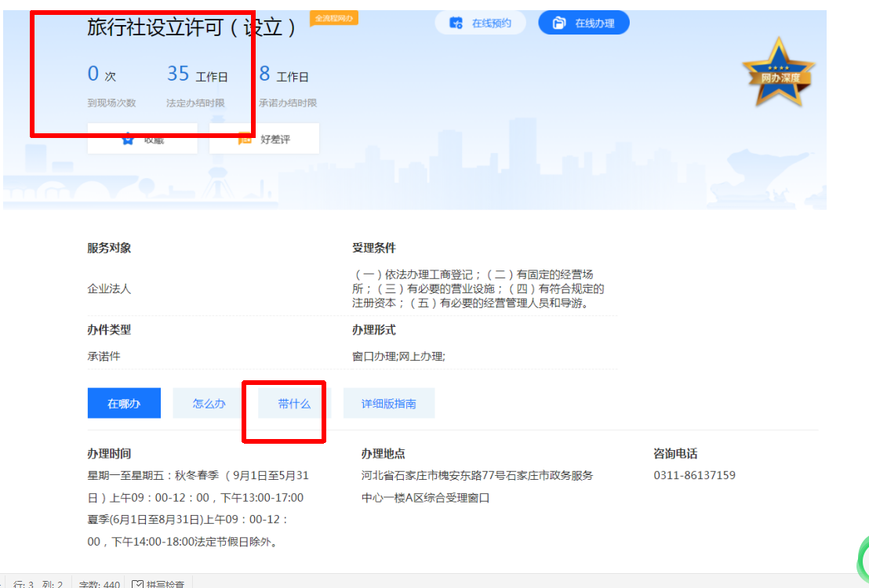The height and width of the screenshot is (588, 869).
Task: Click the consultation phone number 0311-86137159
Action: 694,475
